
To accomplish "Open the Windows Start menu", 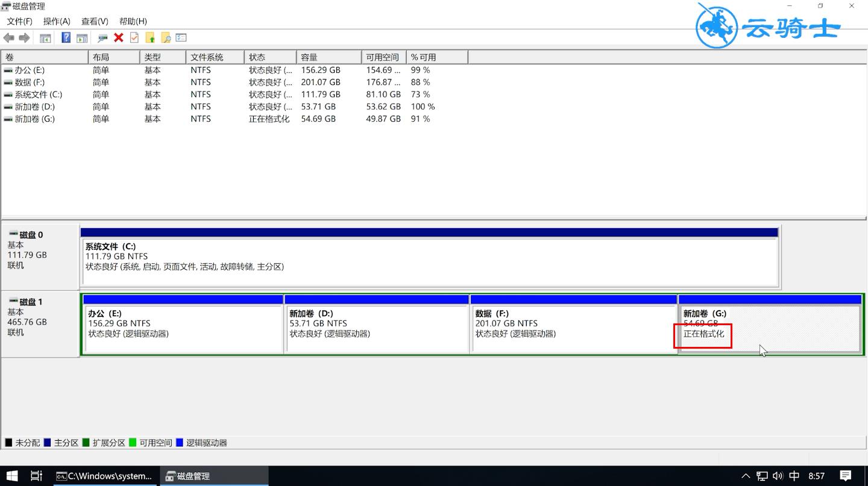I will tap(11, 476).
